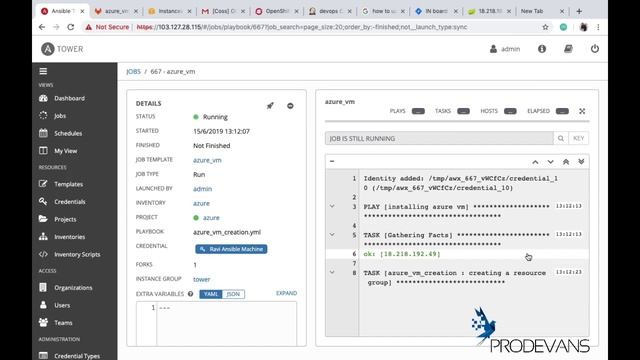Screen dimensions: 640x360
Task: Open the About info icon in header
Action: [542, 49]
